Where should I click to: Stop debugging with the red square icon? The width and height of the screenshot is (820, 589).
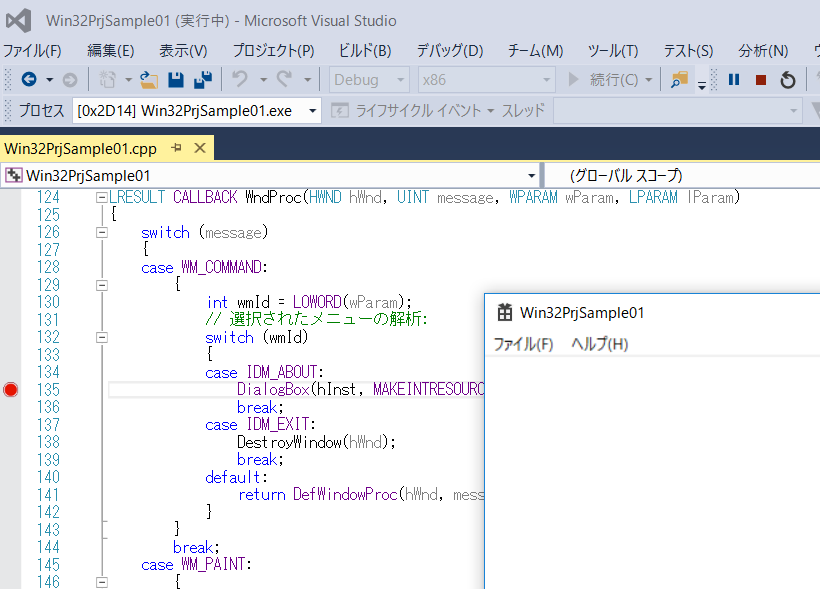coord(761,80)
